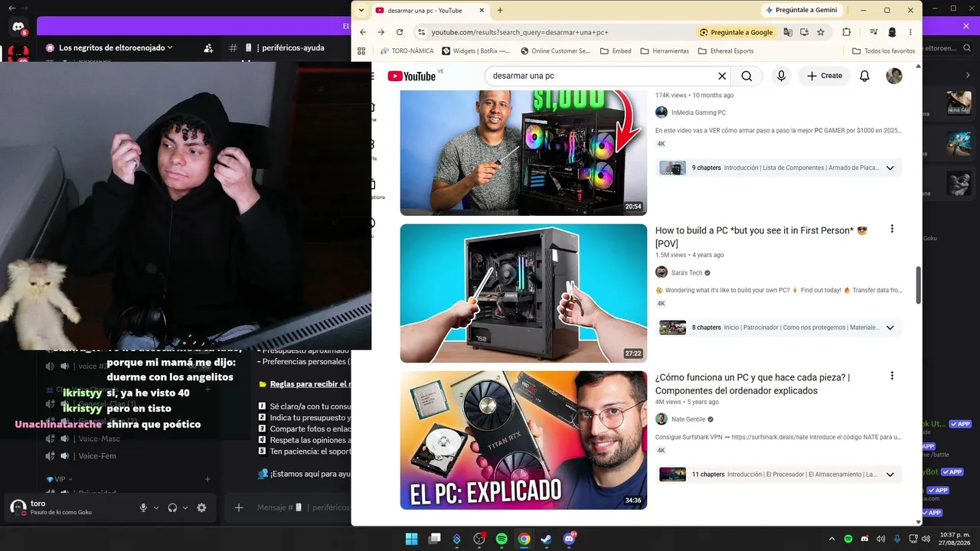Open Widgets | BotRix bookmark

pos(476,51)
